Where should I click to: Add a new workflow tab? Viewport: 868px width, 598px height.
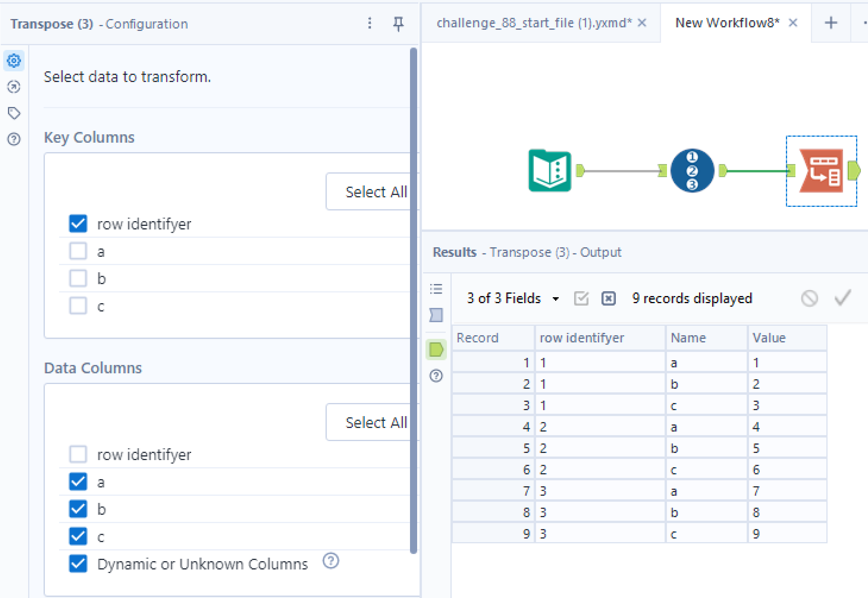[x=831, y=23]
